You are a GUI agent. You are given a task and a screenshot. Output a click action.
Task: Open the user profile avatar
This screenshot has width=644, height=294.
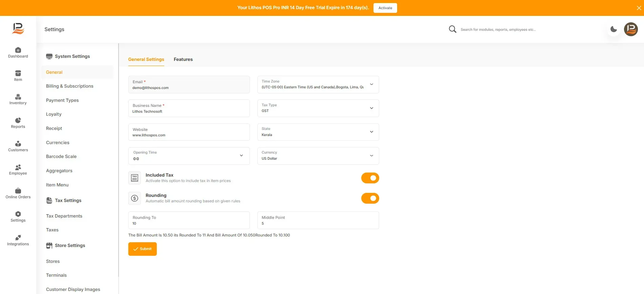631,29
